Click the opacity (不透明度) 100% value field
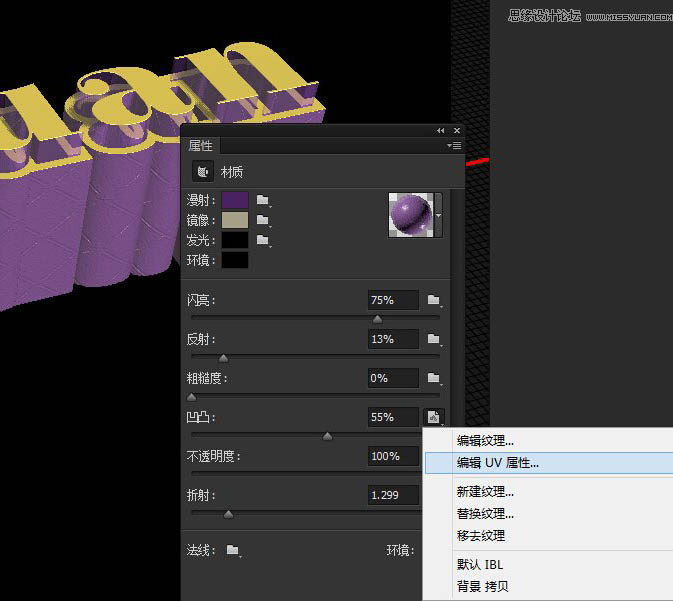The image size is (673, 601). coord(393,456)
